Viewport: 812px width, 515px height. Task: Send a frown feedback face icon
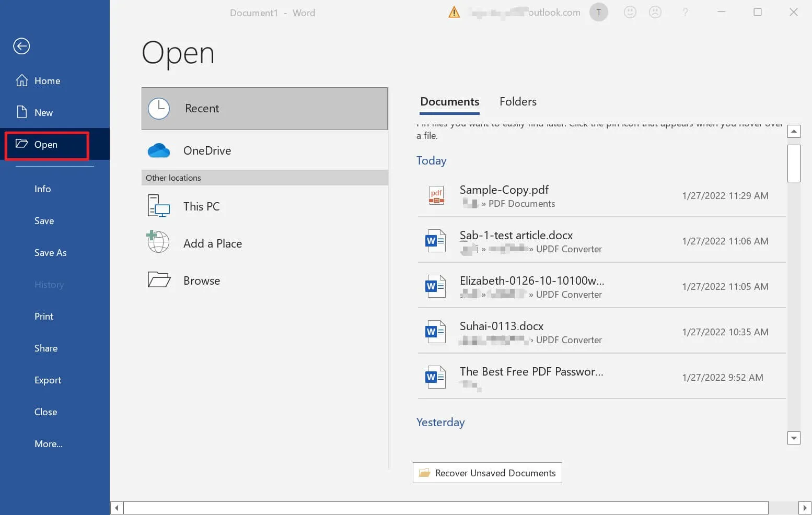pos(655,12)
